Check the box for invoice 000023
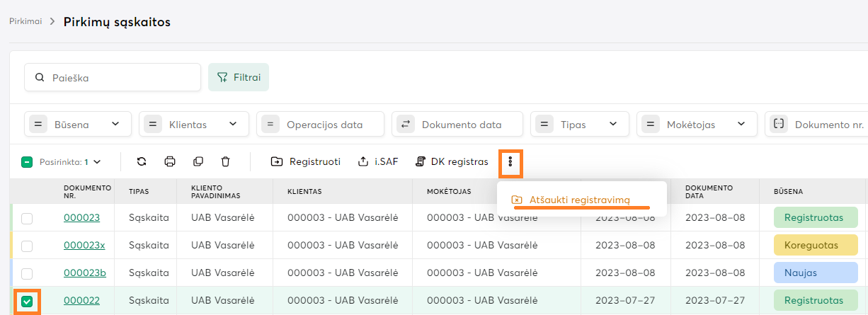Screen dimensions: 868x315 27,219
